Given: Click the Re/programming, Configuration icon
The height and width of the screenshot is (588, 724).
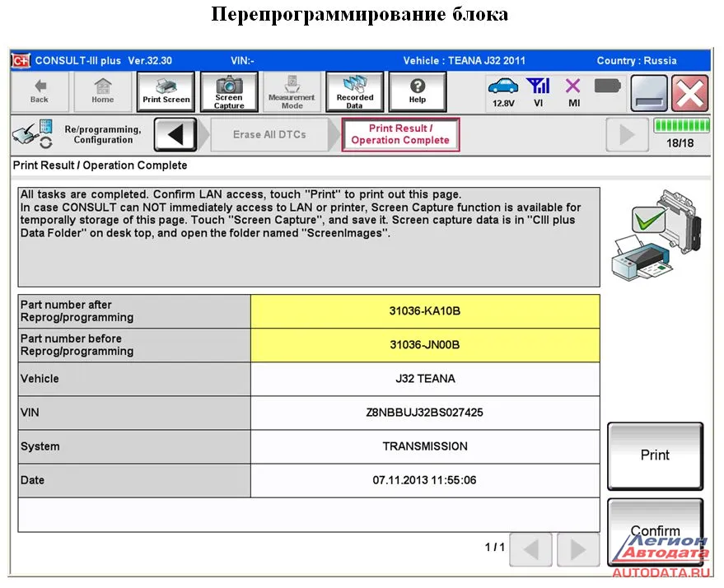Looking at the screenshot, I should click(33, 134).
